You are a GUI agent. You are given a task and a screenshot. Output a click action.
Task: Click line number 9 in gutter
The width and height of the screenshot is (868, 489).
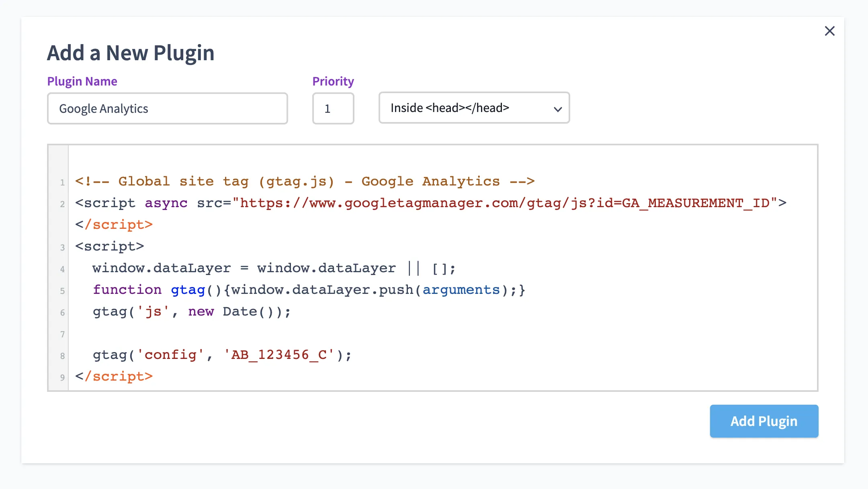pos(62,378)
